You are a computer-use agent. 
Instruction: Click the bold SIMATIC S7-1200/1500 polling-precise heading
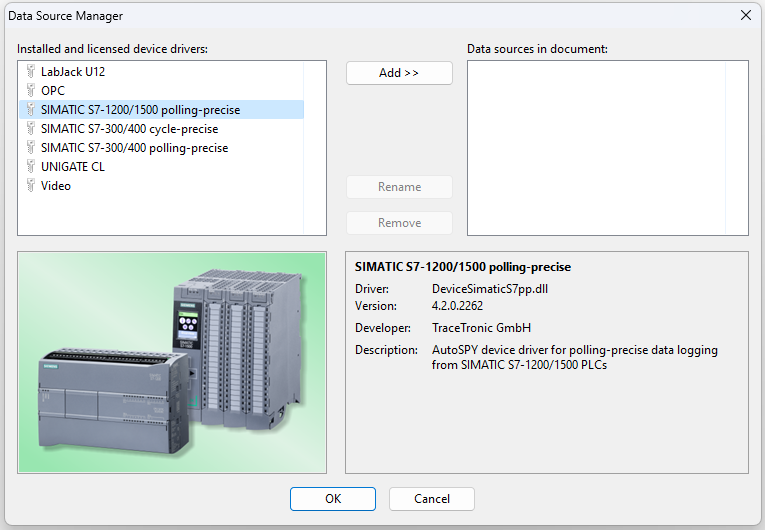[463, 267]
